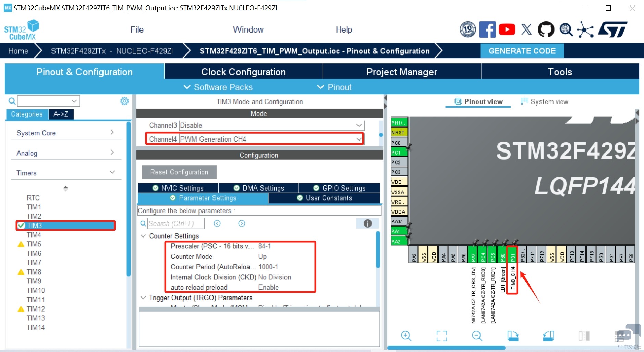Viewport: 644px width, 352px height.
Task: Switch to the Clock Configuration tab
Action: (243, 72)
